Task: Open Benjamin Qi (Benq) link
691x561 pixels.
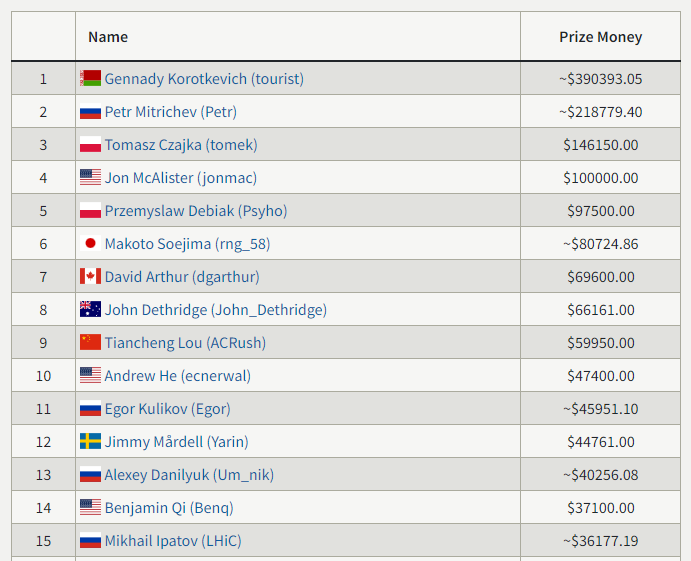Action: point(169,508)
